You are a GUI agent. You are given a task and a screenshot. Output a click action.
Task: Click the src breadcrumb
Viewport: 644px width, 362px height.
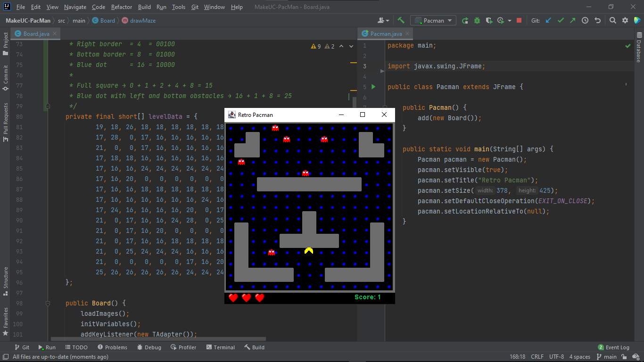tap(61, 20)
